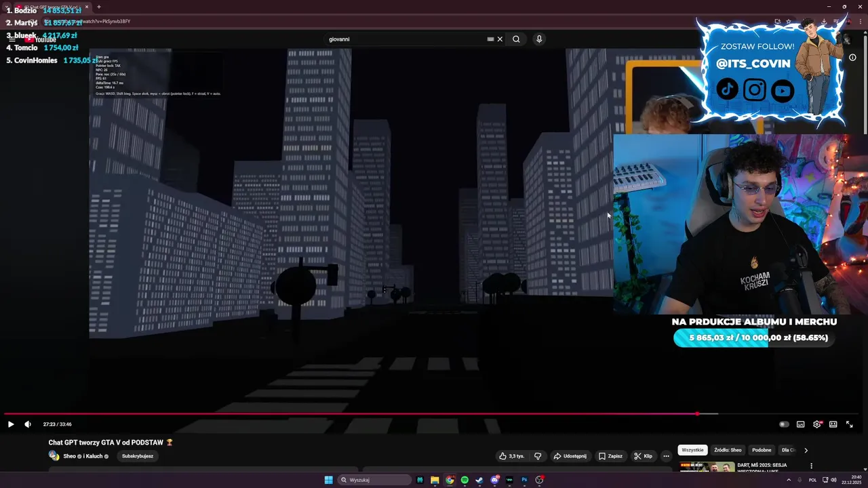Open options for DART recommended video

click(x=811, y=466)
